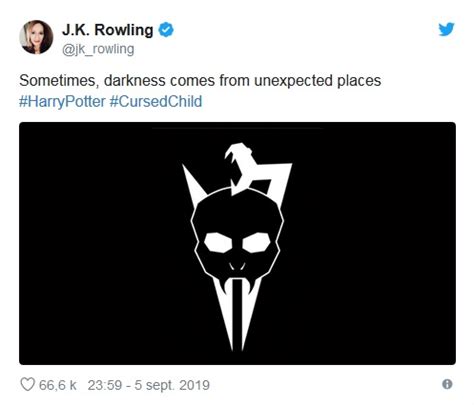Screen dimensions: 474x405
Task: Click the skull's left white eye socket
Action: tap(218, 242)
